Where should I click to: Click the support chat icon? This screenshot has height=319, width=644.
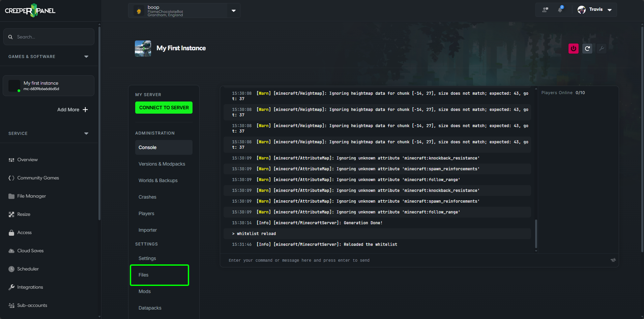tap(545, 9)
